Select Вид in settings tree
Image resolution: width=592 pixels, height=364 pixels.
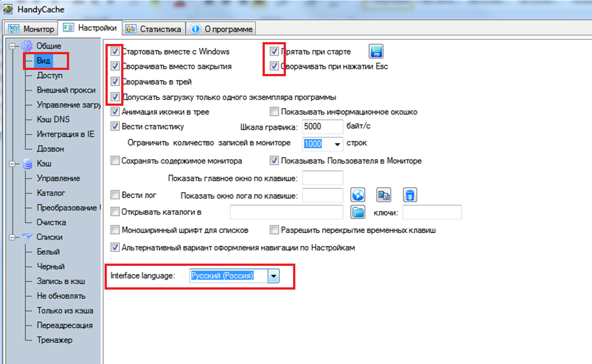(44, 61)
